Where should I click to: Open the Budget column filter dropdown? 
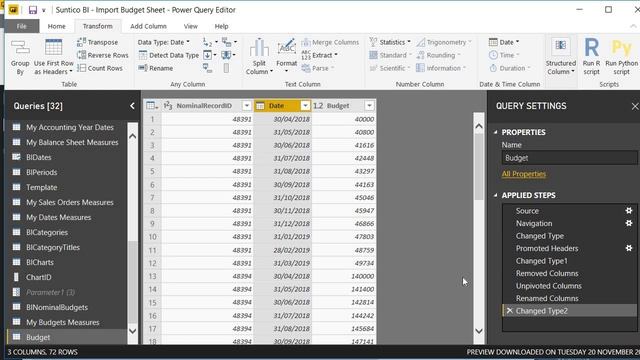point(369,106)
